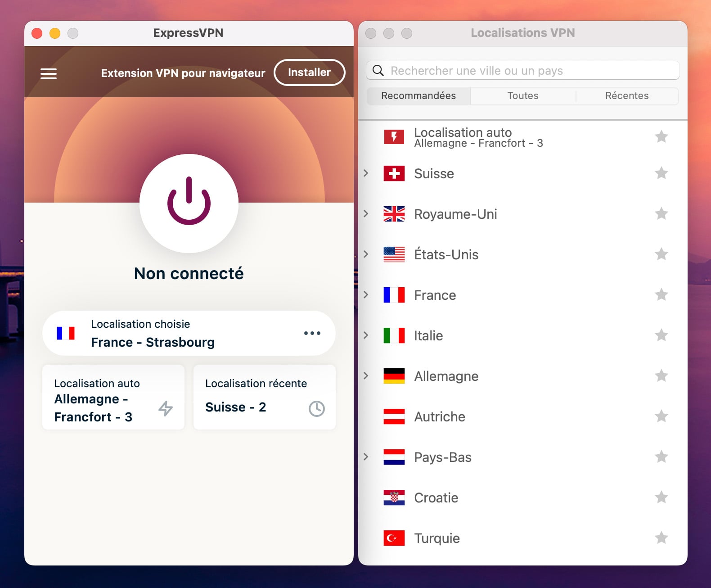Click the Croatian flag icon
The image size is (711, 588).
click(394, 498)
